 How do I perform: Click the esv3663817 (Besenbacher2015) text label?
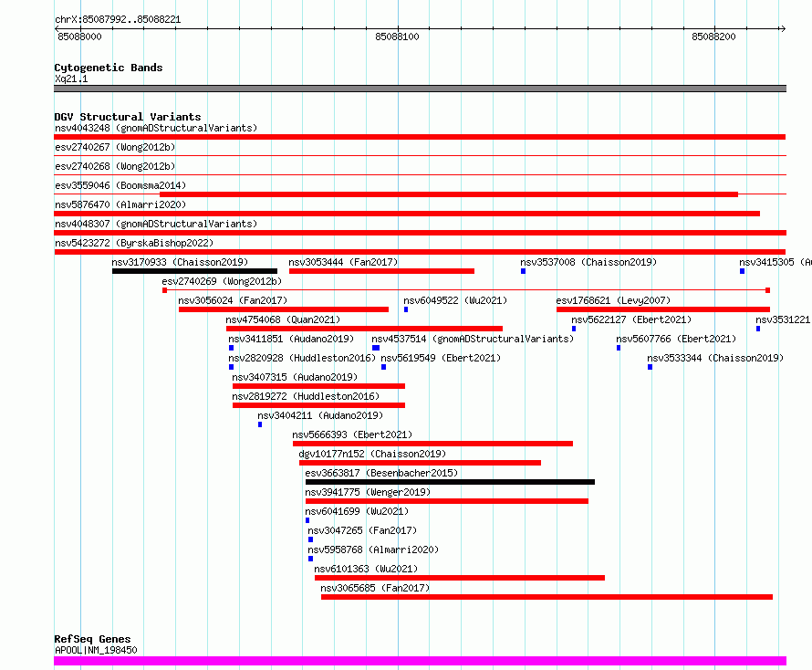pos(381,473)
